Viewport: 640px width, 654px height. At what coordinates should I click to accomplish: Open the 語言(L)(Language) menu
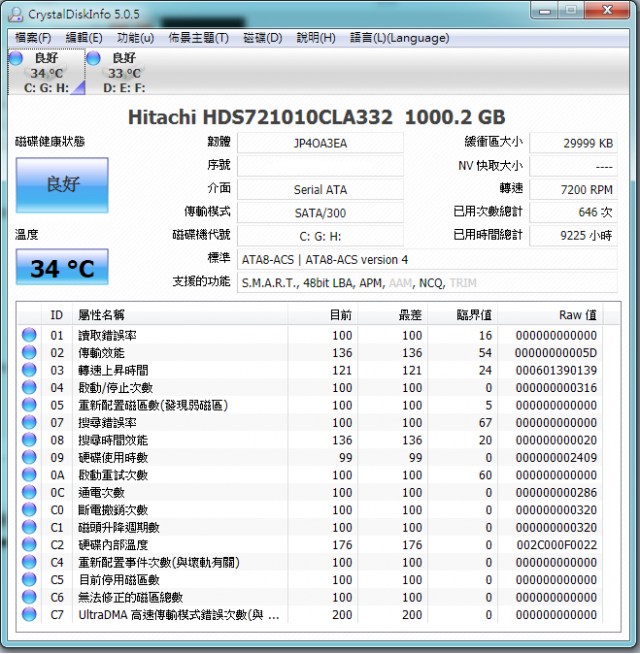(399, 38)
